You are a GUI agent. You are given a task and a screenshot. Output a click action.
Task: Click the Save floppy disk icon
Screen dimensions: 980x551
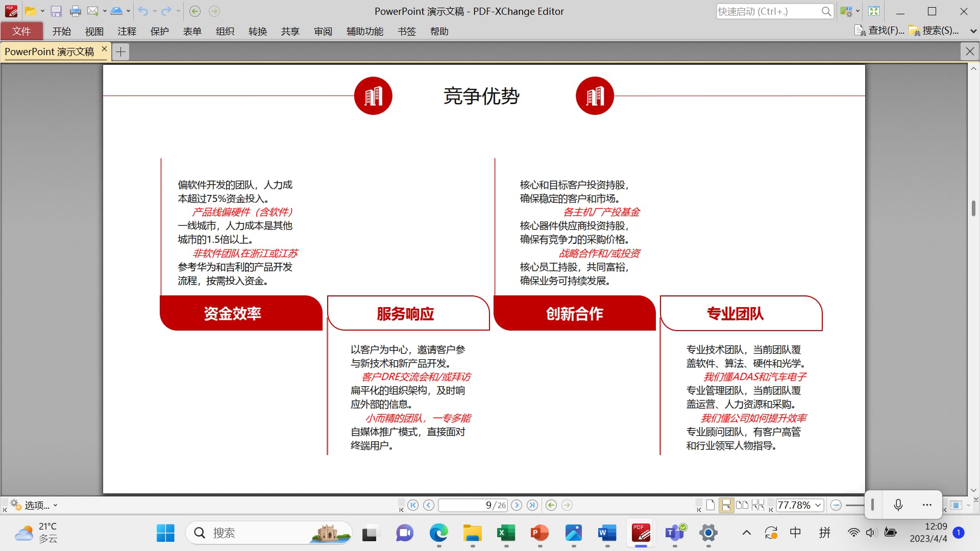coord(56,11)
